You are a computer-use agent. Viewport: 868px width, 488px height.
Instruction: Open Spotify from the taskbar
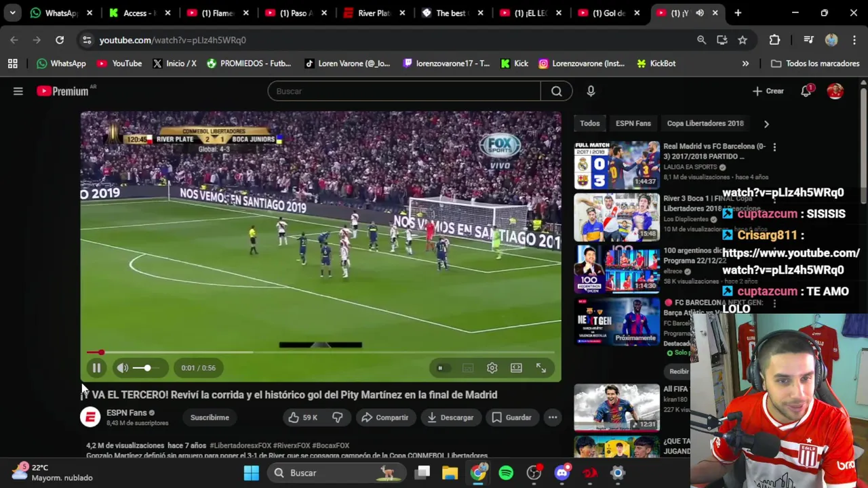(x=506, y=473)
